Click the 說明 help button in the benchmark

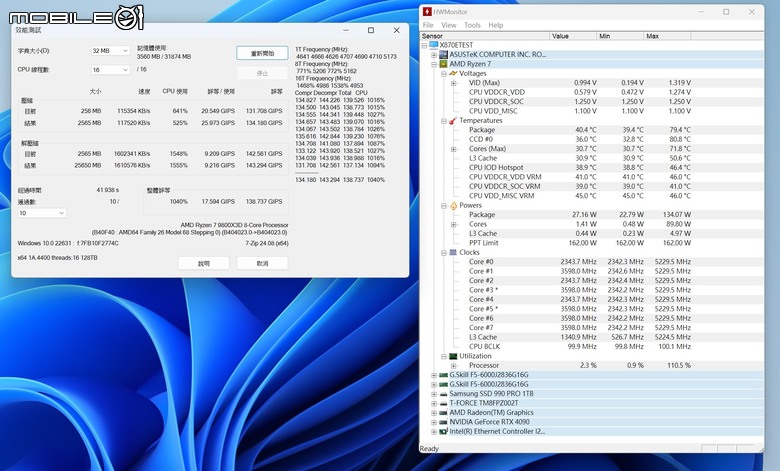[x=203, y=263]
